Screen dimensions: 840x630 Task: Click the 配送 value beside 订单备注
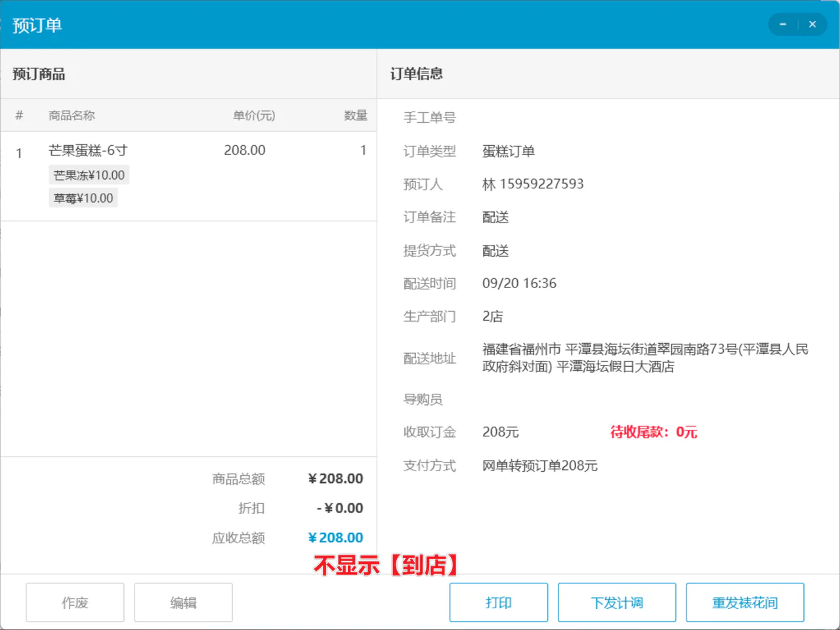tap(495, 217)
